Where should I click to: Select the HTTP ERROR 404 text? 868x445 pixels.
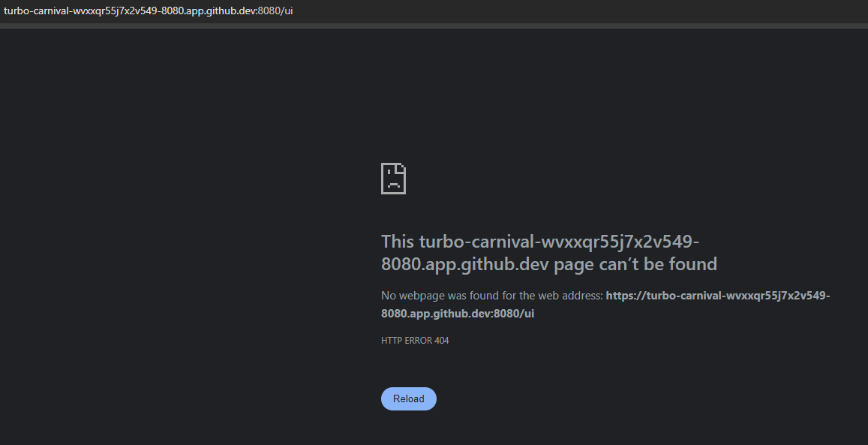(415, 341)
